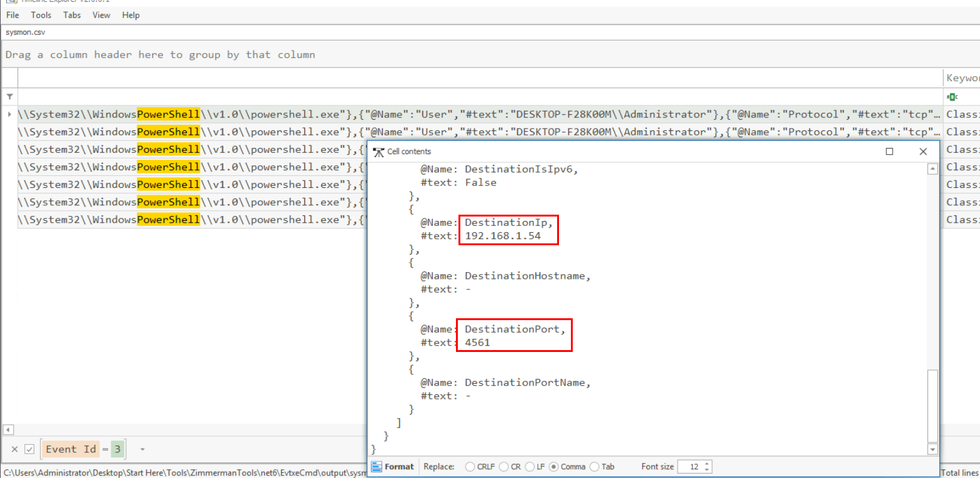Choose the LF replace radio button
980x478 pixels.
[x=530, y=467]
